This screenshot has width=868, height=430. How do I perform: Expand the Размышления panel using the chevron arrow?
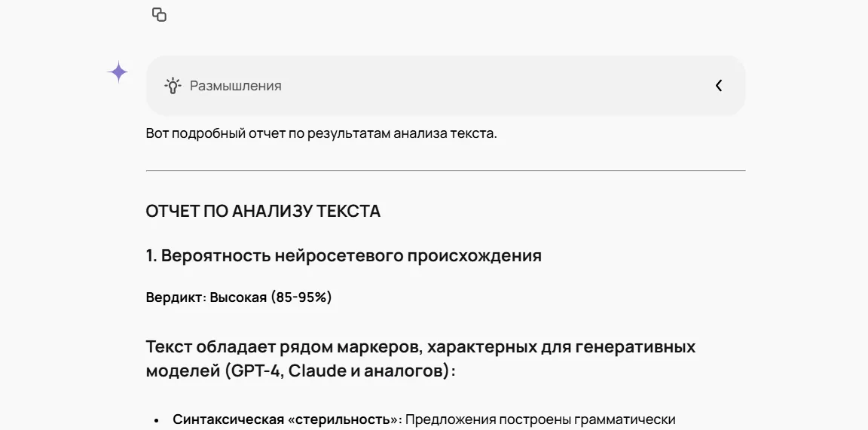719,86
